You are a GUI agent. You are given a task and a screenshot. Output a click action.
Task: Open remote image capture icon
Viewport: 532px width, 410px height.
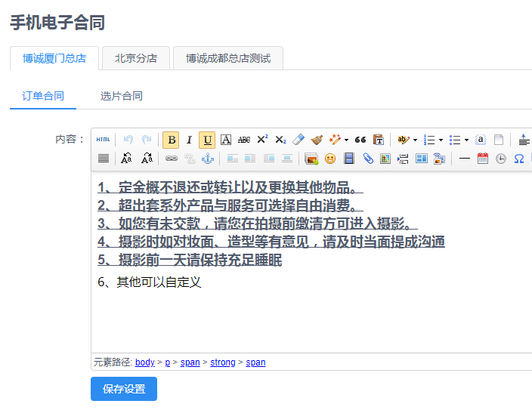[x=439, y=159]
